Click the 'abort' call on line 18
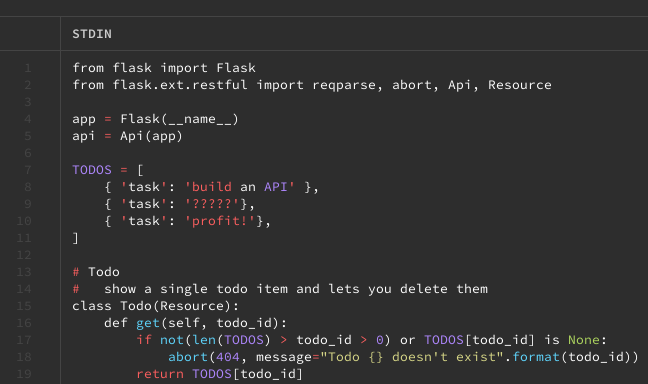The image size is (648, 384). [x=188, y=357]
